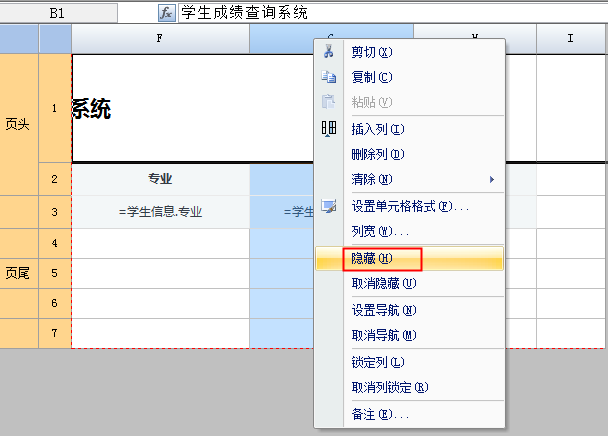Image resolution: width=608 pixels, height=436 pixels.
Task: Select row header 1
Action: coord(55,108)
